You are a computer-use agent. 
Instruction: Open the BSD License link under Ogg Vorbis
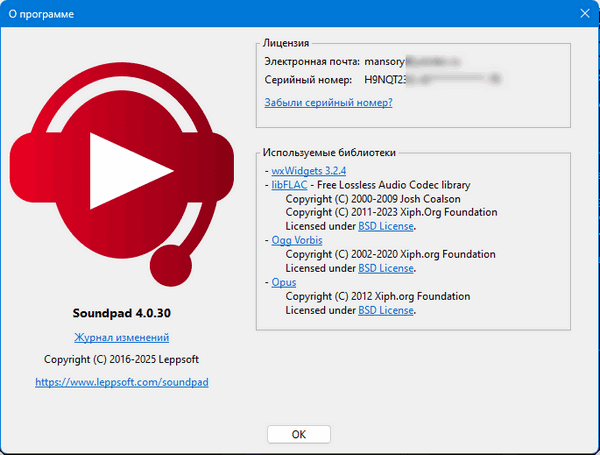[x=386, y=268]
